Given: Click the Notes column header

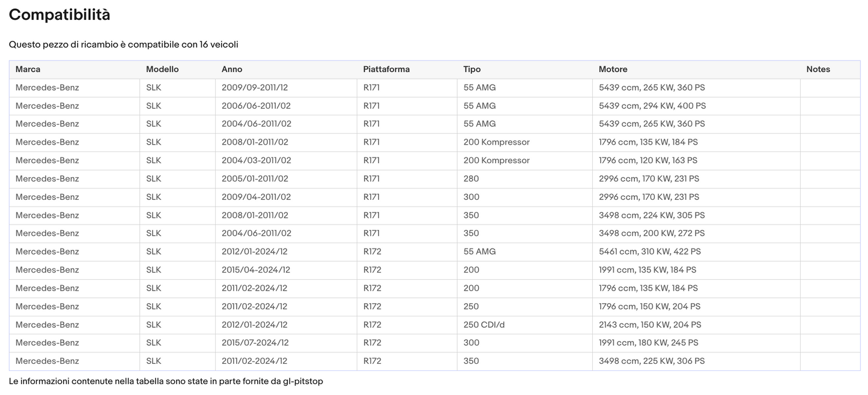Looking at the screenshot, I should point(818,70).
